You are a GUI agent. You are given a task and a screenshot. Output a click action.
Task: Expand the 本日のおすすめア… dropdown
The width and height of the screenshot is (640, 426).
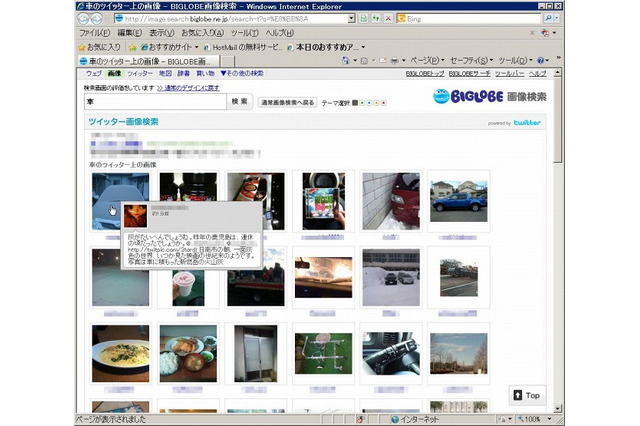click(x=363, y=47)
